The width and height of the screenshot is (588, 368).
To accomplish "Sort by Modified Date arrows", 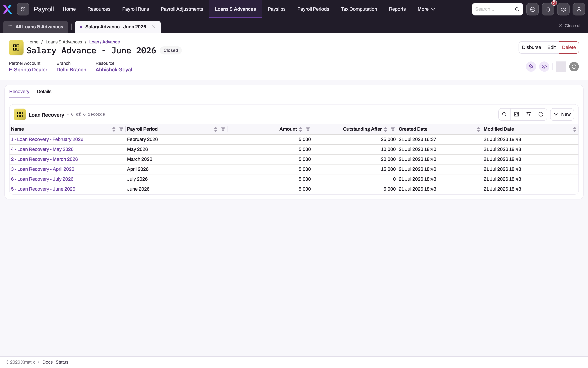I will click(574, 129).
